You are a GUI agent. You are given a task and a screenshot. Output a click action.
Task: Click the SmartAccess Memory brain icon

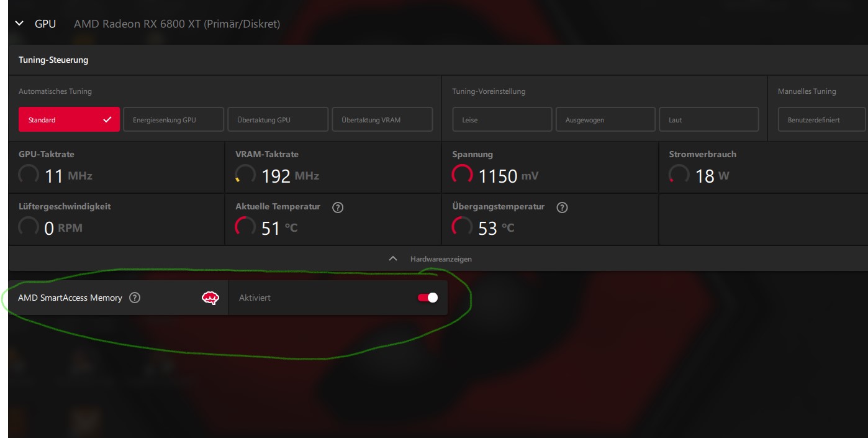[210, 298]
